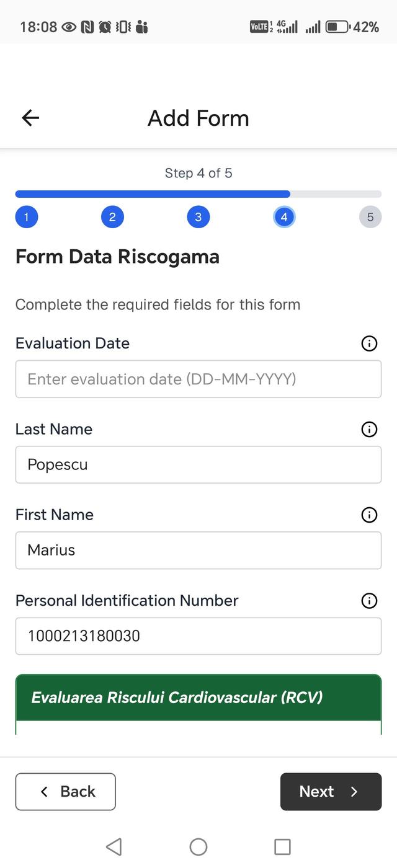Screen dimensions: 397x868
Task: Open info icon for First Name
Action: pos(369,515)
